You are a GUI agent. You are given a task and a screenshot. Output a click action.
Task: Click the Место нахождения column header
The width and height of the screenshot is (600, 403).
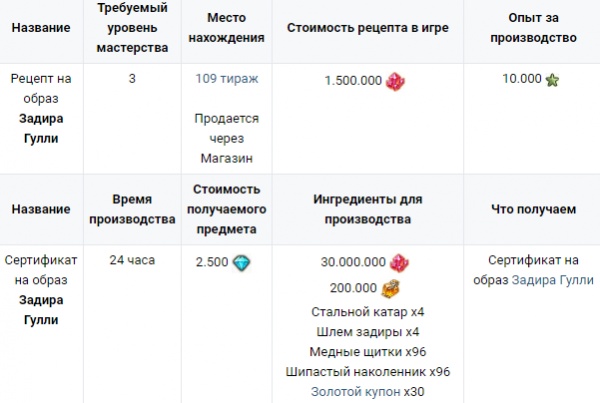tap(227, 28)
